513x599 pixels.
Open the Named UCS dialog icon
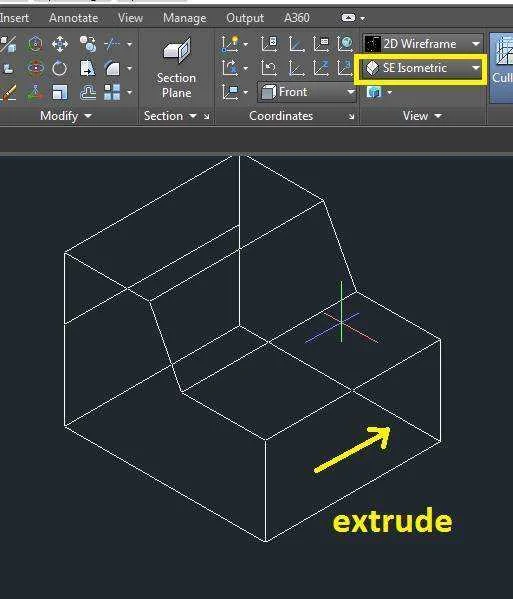coord(321,44)
